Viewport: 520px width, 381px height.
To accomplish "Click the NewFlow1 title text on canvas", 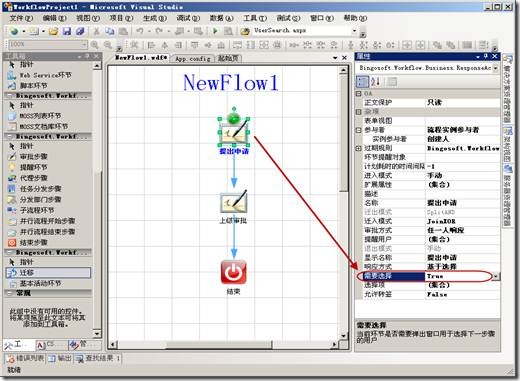I will 231,82.
